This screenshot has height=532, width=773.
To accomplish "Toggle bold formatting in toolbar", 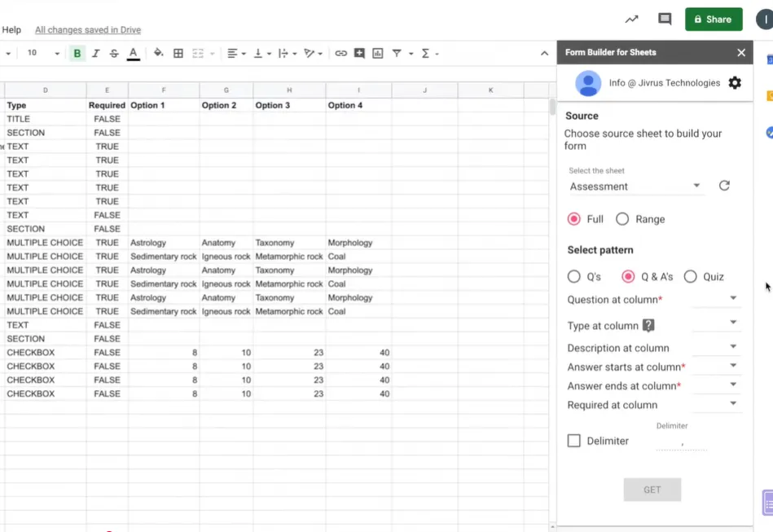I will point(77,53).
